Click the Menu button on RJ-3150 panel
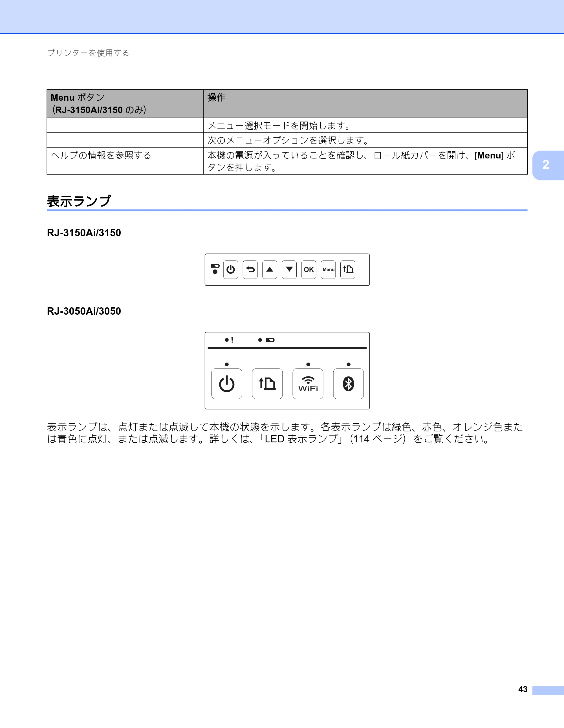Screen dimensions: 564x728 [x=328, y=269]
